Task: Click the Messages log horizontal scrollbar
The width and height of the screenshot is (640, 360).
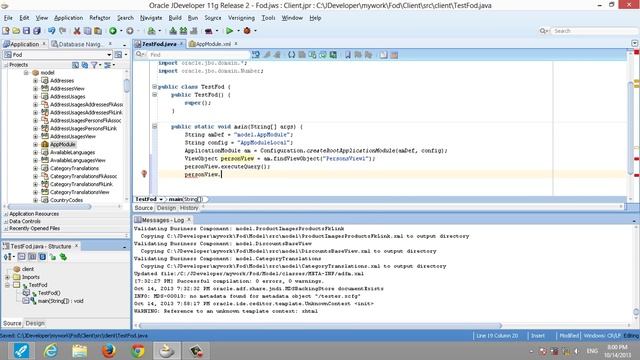Action: (320, 326)
